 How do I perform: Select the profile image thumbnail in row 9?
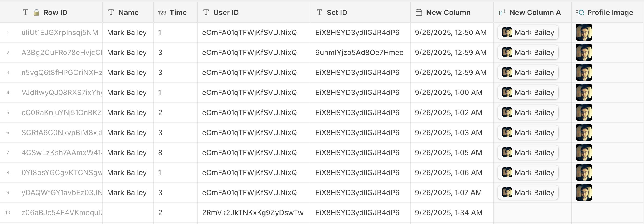(x=584, y=193)
